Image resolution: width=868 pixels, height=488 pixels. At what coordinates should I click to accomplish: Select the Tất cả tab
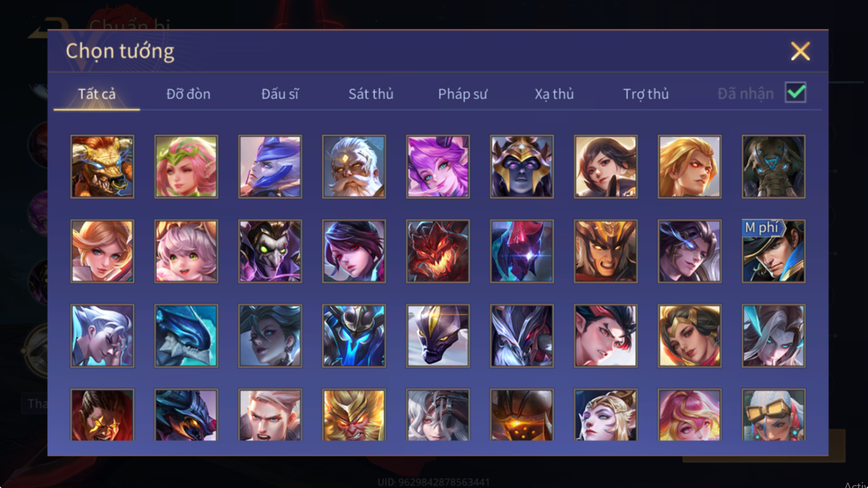coord(97,94)
